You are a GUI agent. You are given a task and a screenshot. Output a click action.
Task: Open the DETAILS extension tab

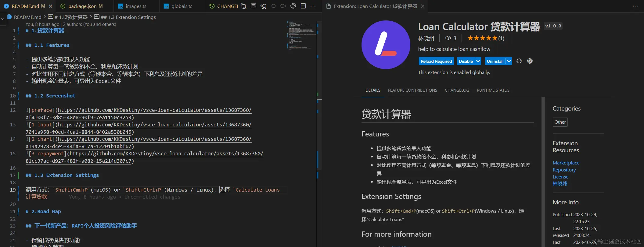point(373,90)
